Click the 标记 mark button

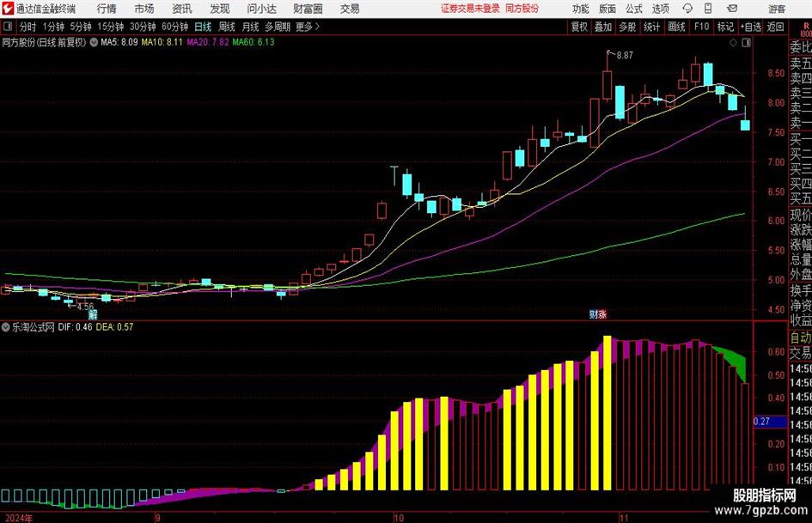coord(725,27)
